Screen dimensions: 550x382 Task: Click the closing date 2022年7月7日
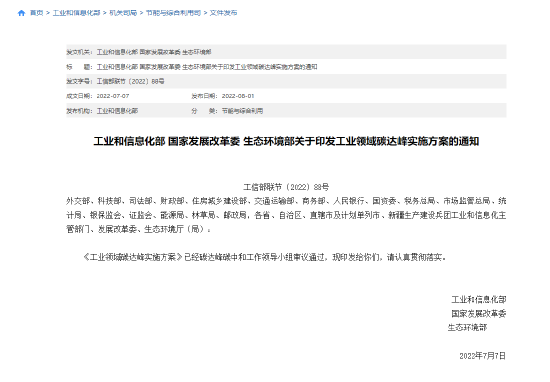[483, 356]
